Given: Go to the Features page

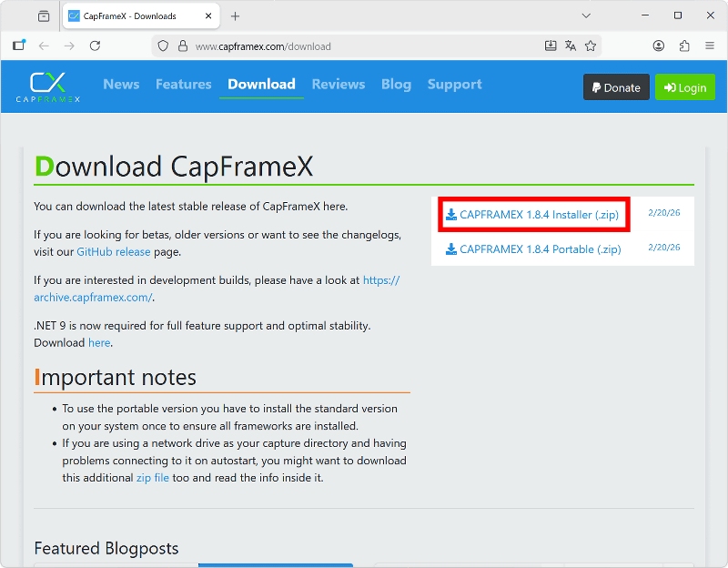Looking at the screenshot, I should (183, 85).
